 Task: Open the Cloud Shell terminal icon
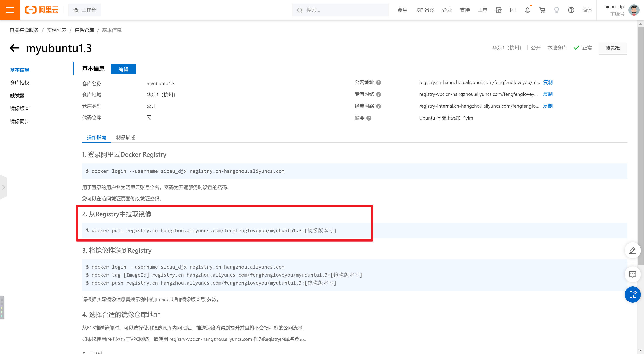[x=513, y=10]
